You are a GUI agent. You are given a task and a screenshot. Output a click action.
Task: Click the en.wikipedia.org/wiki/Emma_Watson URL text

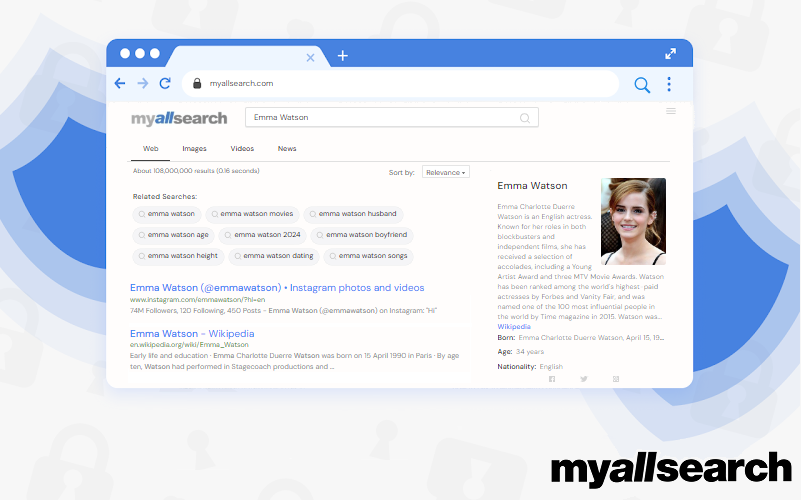pyautogui.click(x=189, y=345)
